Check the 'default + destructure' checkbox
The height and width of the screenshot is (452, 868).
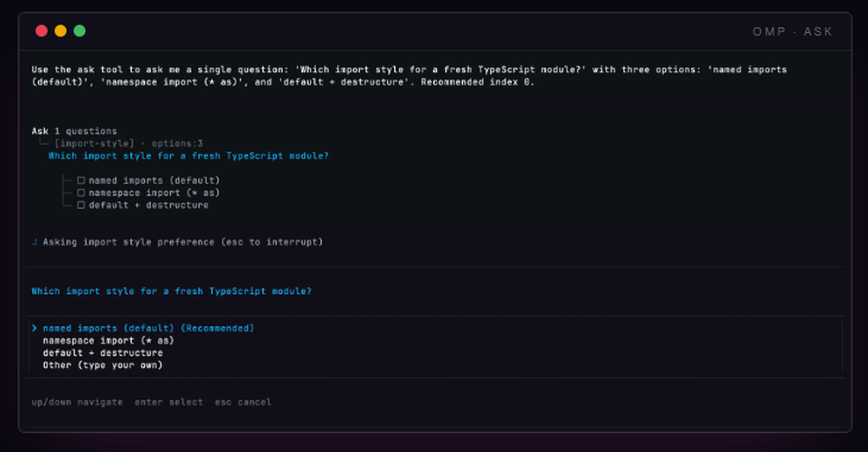coord(81,205)
